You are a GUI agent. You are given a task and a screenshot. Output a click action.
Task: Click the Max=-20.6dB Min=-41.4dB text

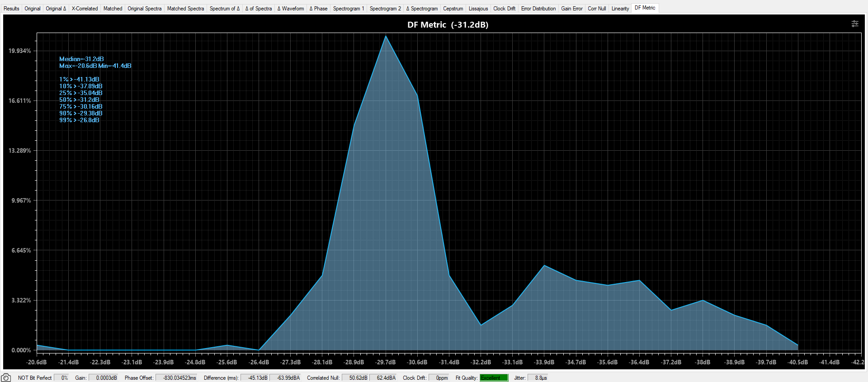[95, 66]
